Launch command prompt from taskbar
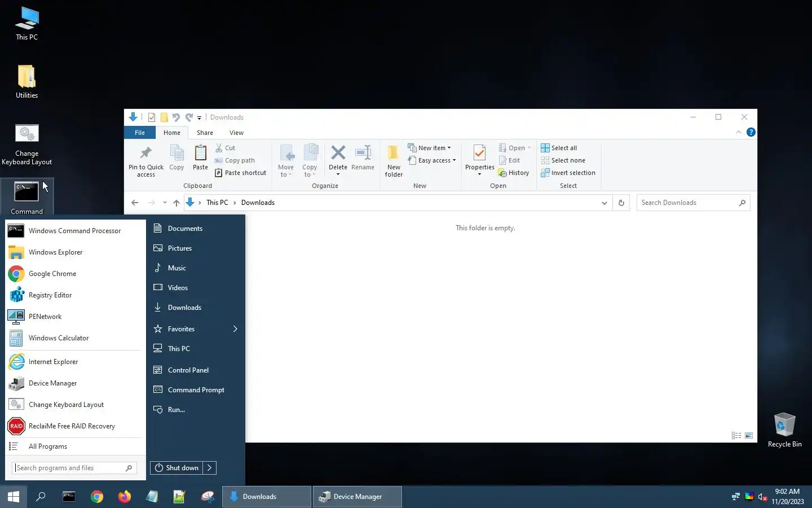The height and width of the screenshot is (508, 812). tap(69, 497)
